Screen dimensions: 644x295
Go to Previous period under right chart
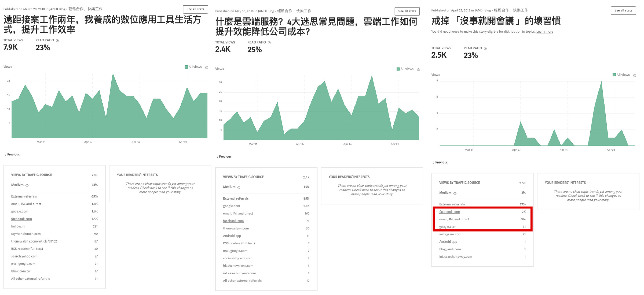pos(440,162)
